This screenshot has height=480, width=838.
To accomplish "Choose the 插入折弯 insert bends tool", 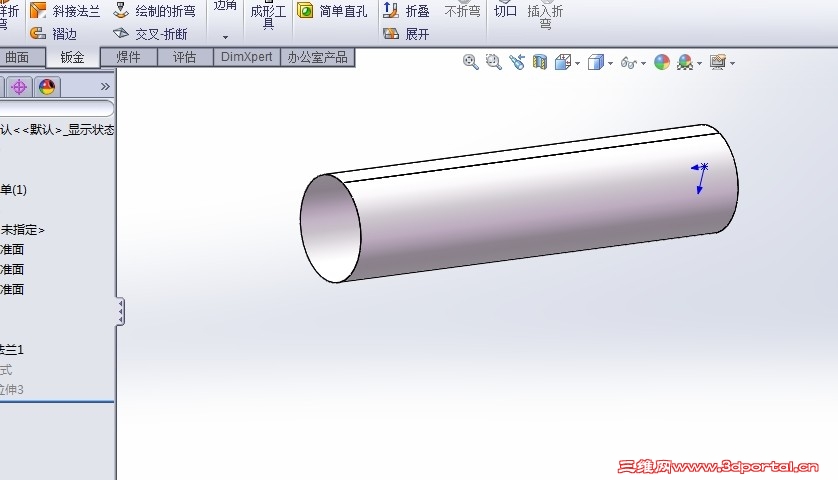I will click(545, 16).
